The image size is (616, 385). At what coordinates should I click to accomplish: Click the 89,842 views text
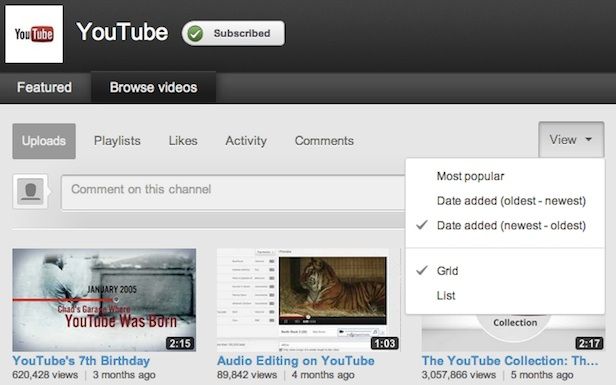pos(247,375)
